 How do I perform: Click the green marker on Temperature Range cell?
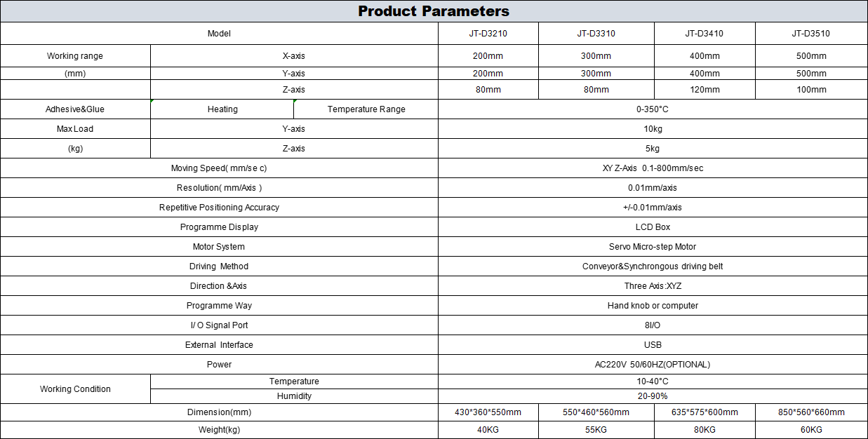click(x=295, y=102)
